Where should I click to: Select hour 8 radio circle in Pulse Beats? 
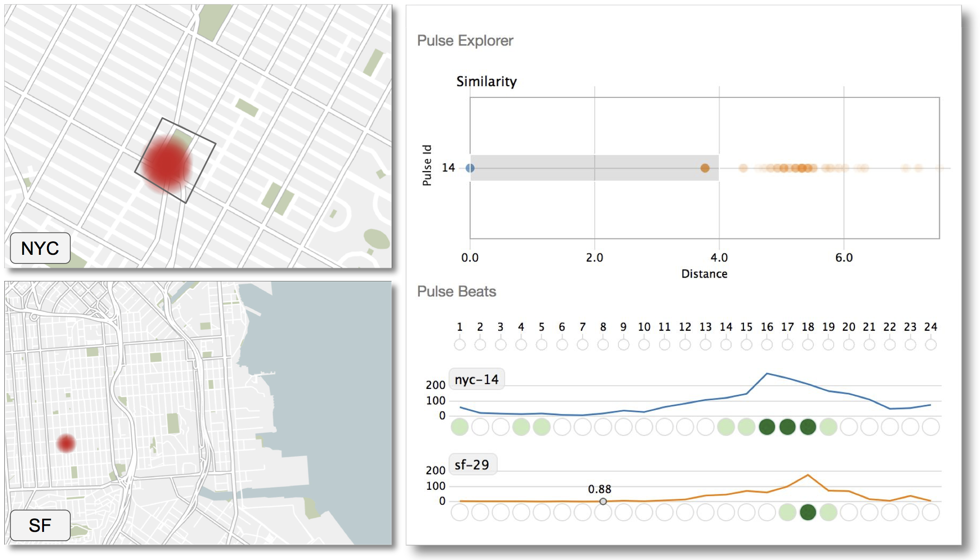click(603, 344)
